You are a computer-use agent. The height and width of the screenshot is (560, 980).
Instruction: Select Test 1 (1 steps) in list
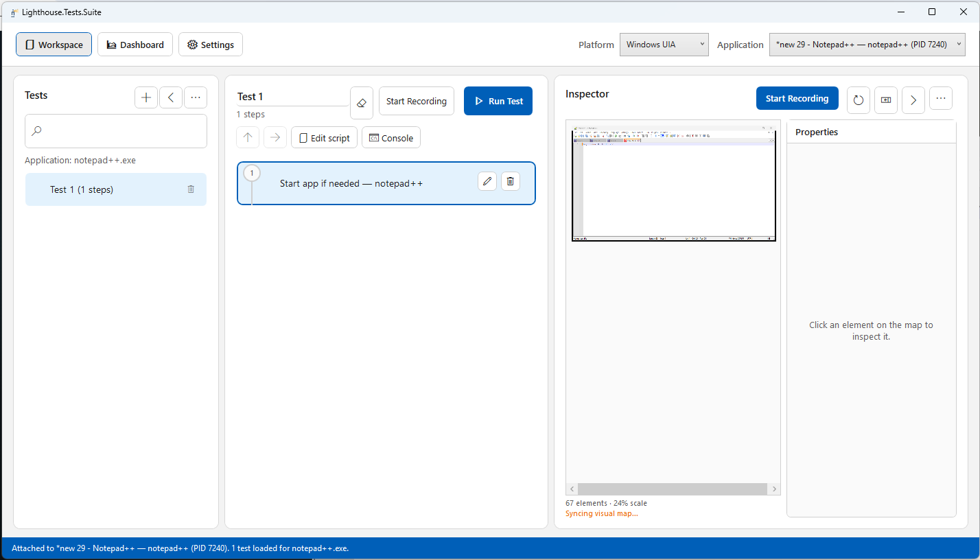pyautogui.click(x=116, y=189)
